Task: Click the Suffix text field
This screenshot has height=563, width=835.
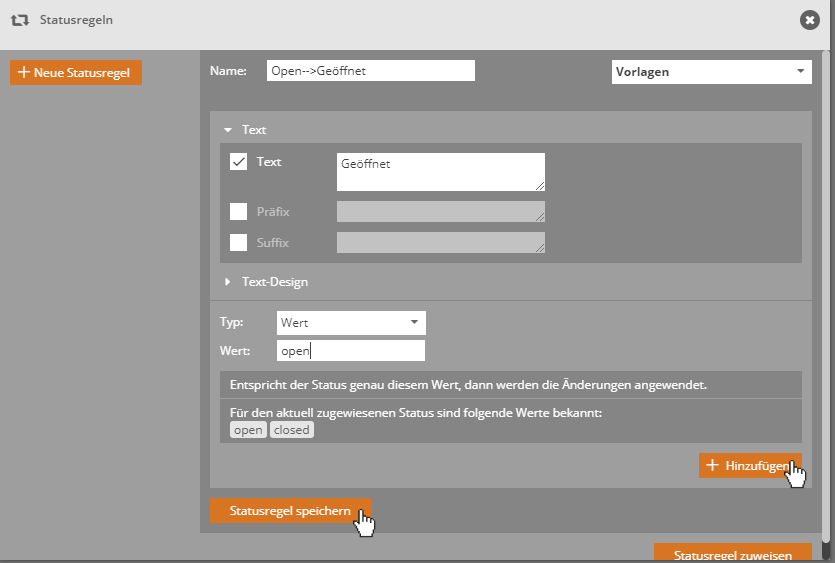Action: (440, 242)
